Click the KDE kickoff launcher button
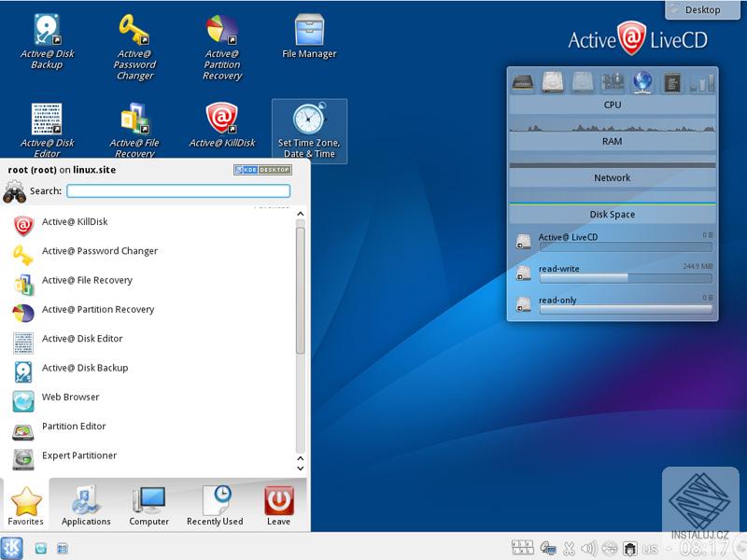 tap(11, 548)
